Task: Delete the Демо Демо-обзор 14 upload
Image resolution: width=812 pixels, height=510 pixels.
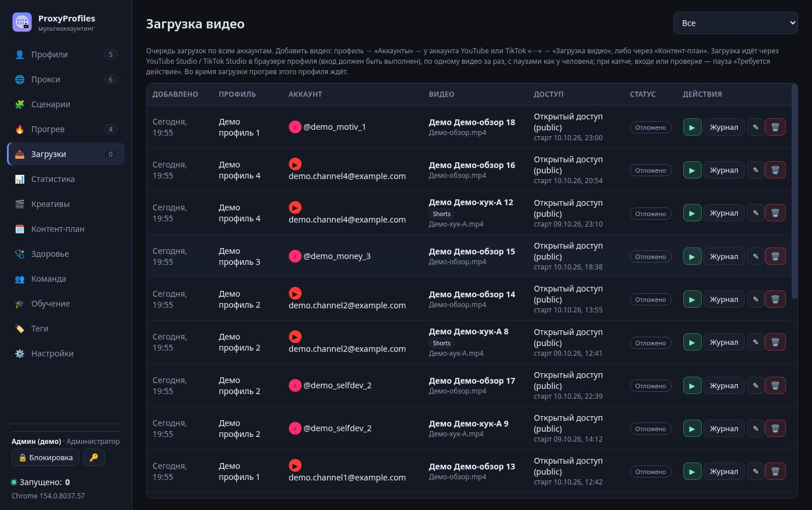Action: pyautogui.click(x=775, y=299)
